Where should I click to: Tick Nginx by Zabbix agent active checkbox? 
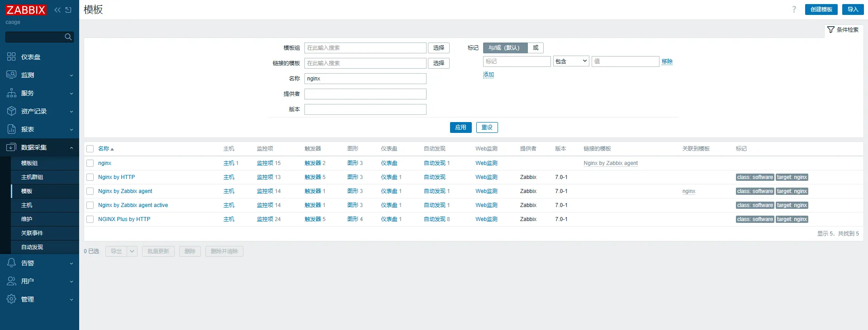[x=90, y=205]
